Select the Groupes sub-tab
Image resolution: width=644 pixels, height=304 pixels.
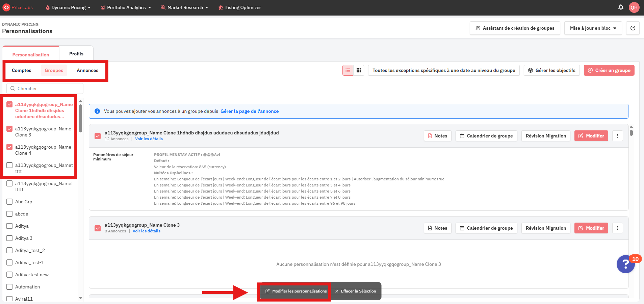[x=54, y=70]
